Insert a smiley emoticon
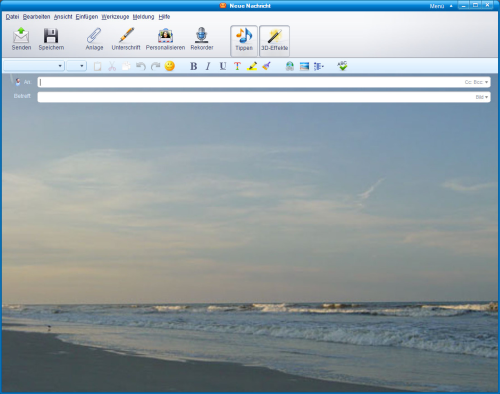The width and height of the screenshot is (500, 394). tap(170, 66)
